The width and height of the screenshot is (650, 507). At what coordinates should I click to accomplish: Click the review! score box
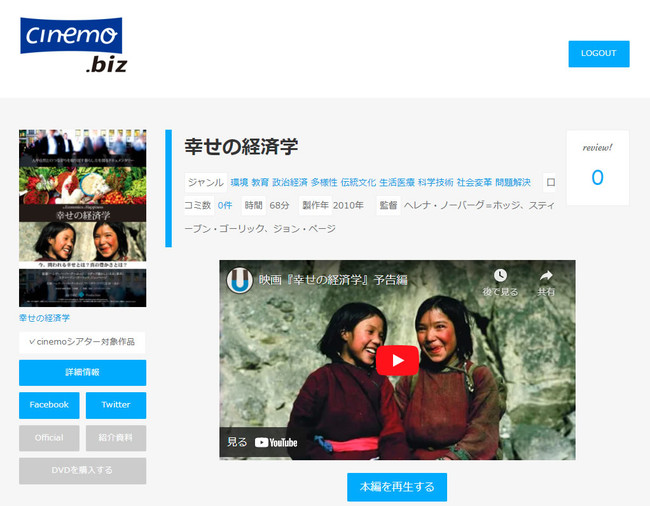pyautogui.click(x=597, y=168)
